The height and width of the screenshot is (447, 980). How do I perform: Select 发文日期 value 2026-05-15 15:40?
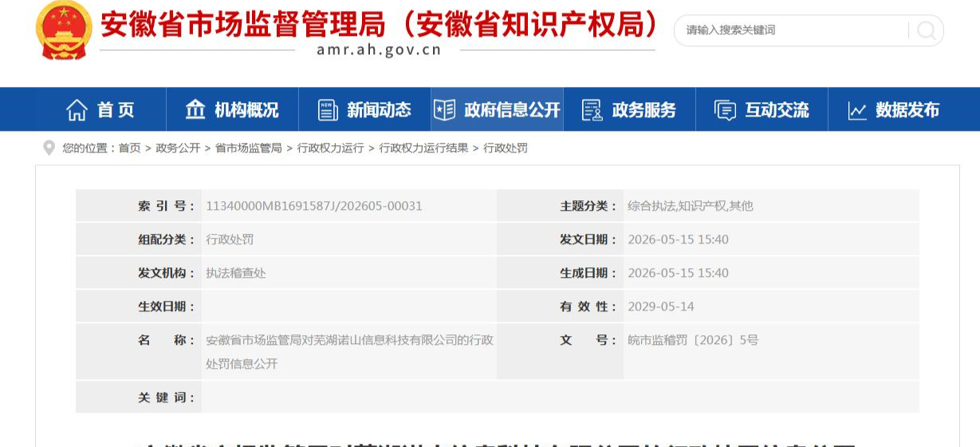click(678, 239)
